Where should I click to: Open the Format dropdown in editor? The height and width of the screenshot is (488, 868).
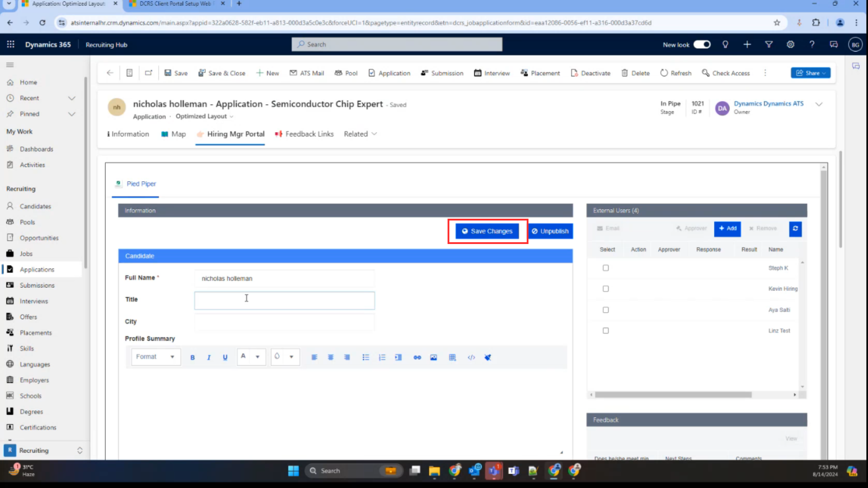[156, 357]
